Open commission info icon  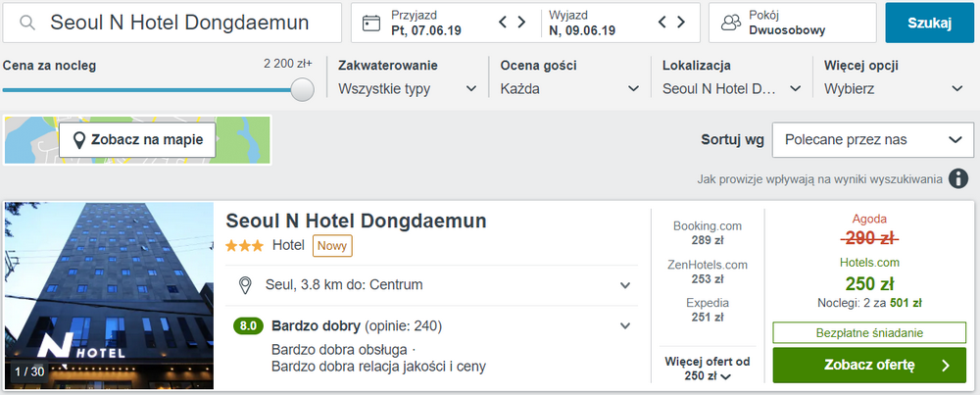pyautogui.click(x=958, y=178)
